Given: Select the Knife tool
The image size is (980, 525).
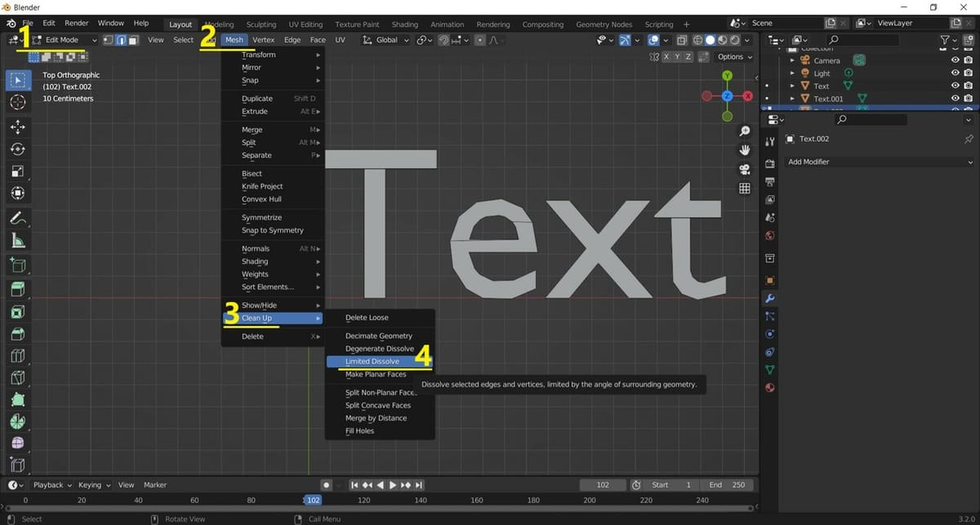Looking at the screenshot, I should pyautogui.click(x=18, y=378).
